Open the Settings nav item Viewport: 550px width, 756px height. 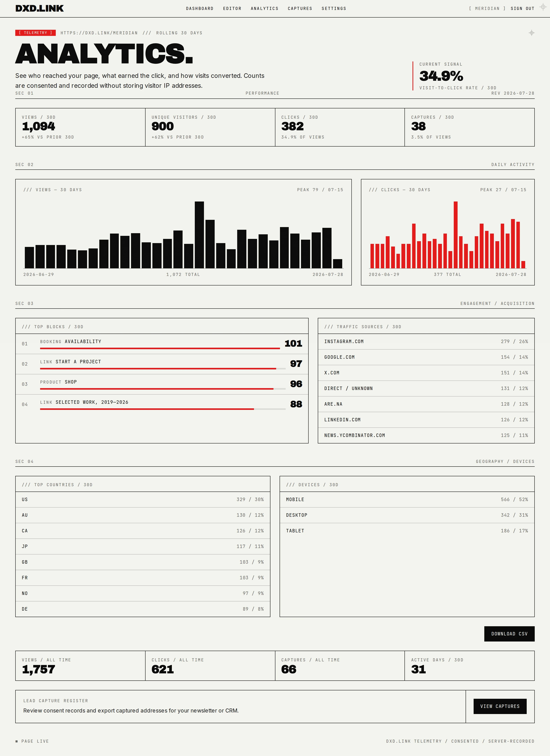(334, 9)
